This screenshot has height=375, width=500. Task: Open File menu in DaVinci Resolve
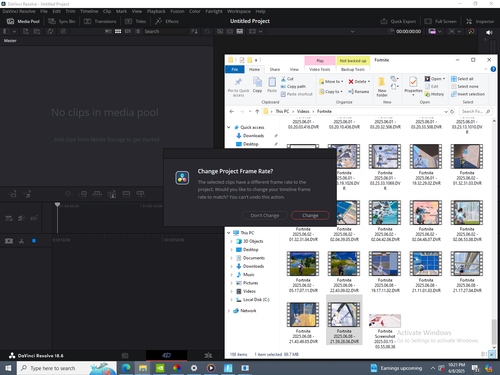tap(44, 11)
